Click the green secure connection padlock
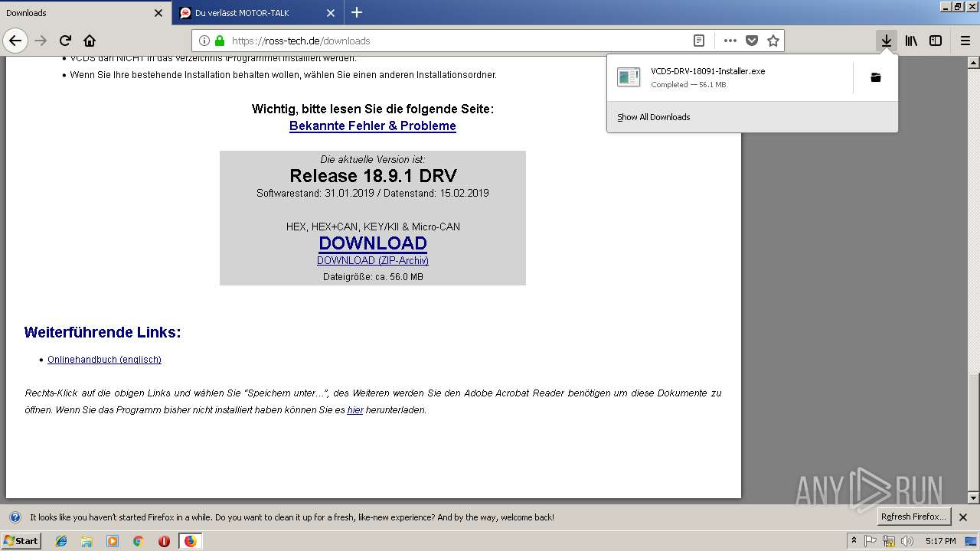The height and width of the screenshot is (551, 980). point(220,41)
